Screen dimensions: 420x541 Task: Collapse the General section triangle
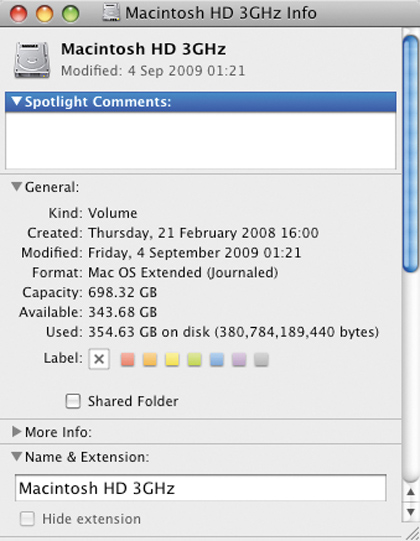pos(16,187)
